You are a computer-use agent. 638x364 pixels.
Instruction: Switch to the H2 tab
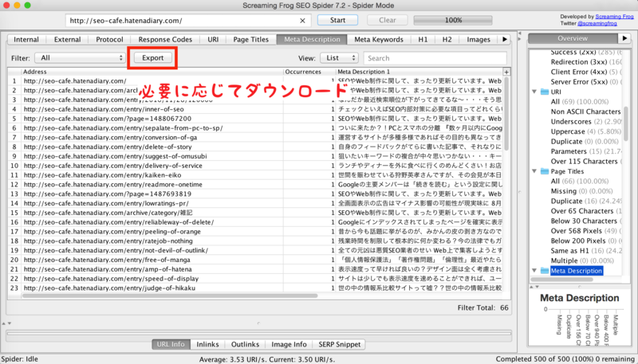pos(447,39)
